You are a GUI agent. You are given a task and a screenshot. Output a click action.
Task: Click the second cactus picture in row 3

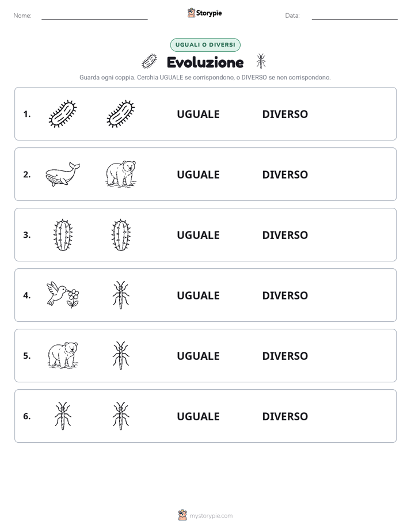(121, 235)
